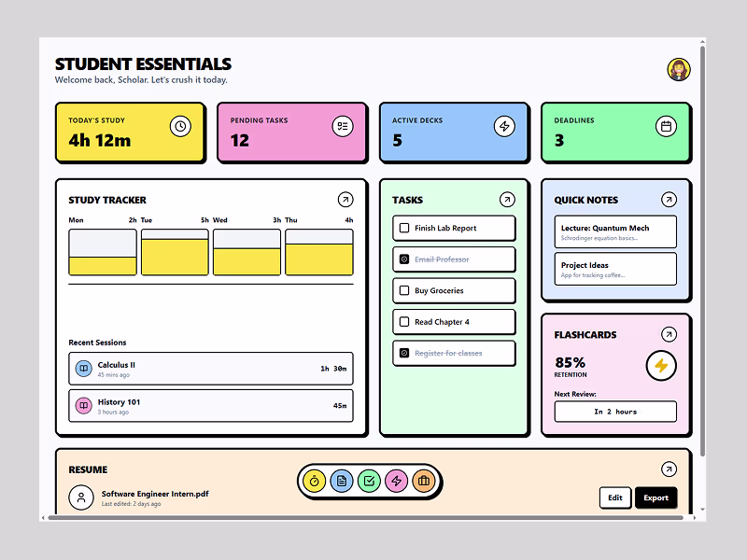This screenshot has height=560, width=747.
Task: Click the '3' deadlines value
Action: point(559,141)
